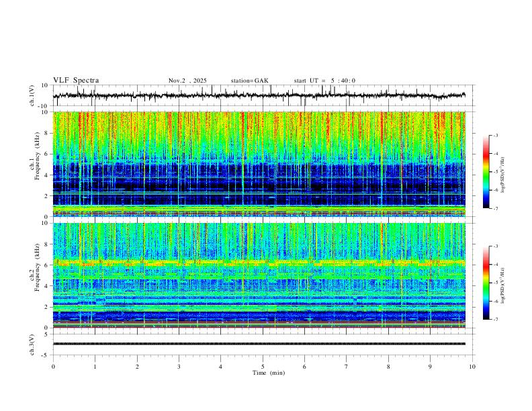
Task: Click the 'VLF Spectra' title text
Action: pyautogui.click(x=76, y=81)
